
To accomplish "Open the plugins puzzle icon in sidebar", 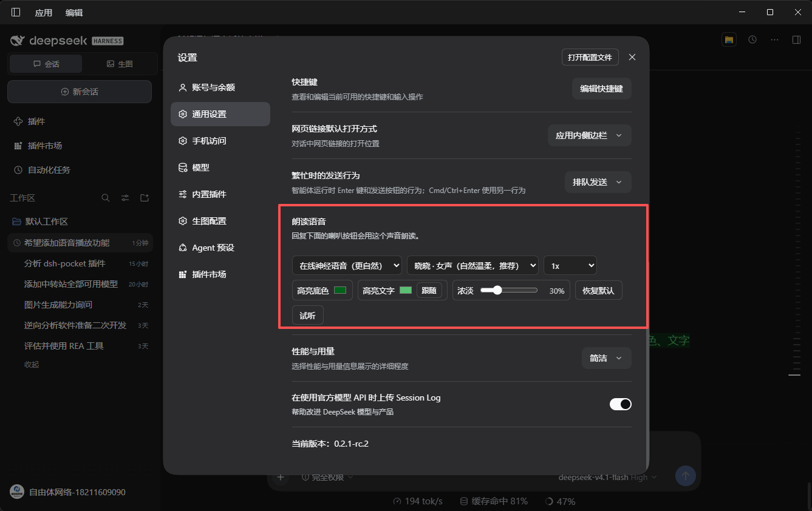I will [18, 121].
